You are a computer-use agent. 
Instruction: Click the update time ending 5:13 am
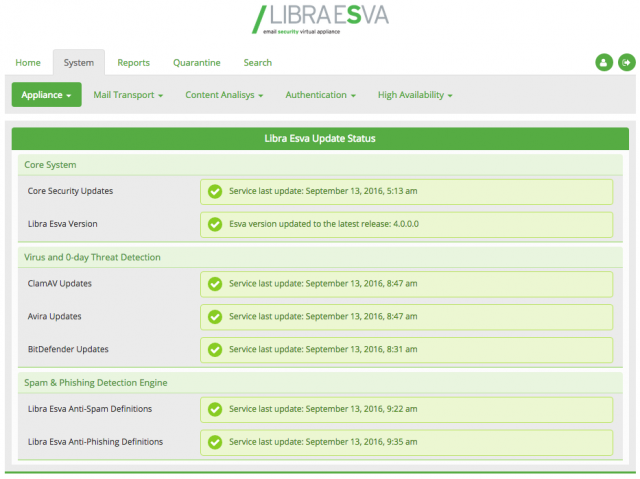(x=323, y=191)
